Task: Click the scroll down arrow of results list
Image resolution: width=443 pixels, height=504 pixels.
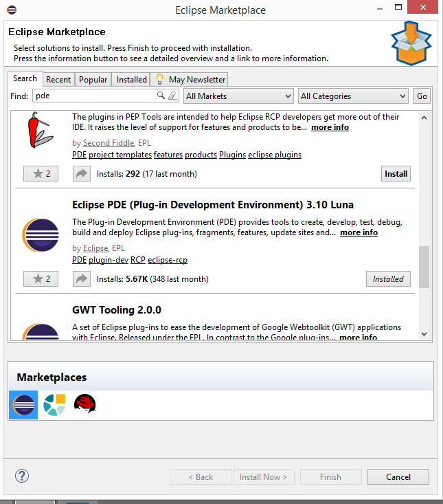Action: tap(424, 334)
